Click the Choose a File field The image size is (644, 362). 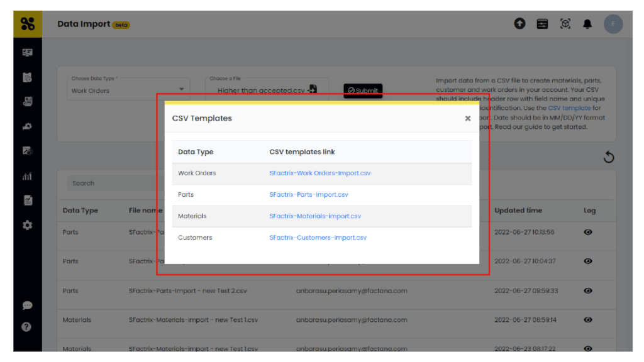coord(267,89)
